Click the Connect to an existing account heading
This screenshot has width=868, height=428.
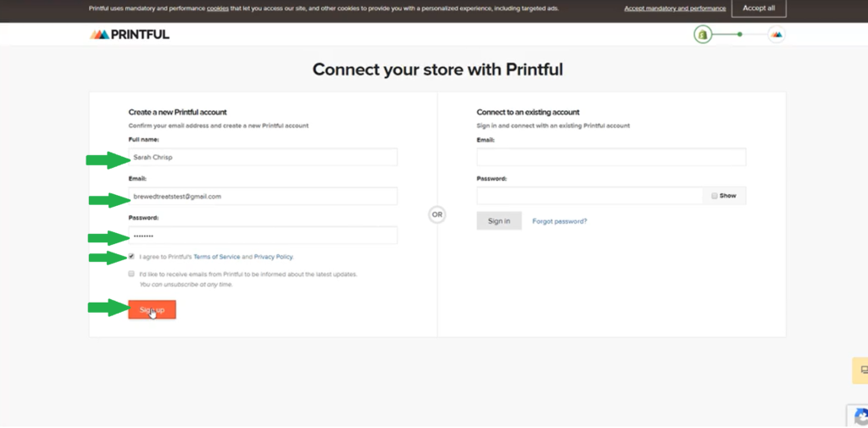[528, 112]
